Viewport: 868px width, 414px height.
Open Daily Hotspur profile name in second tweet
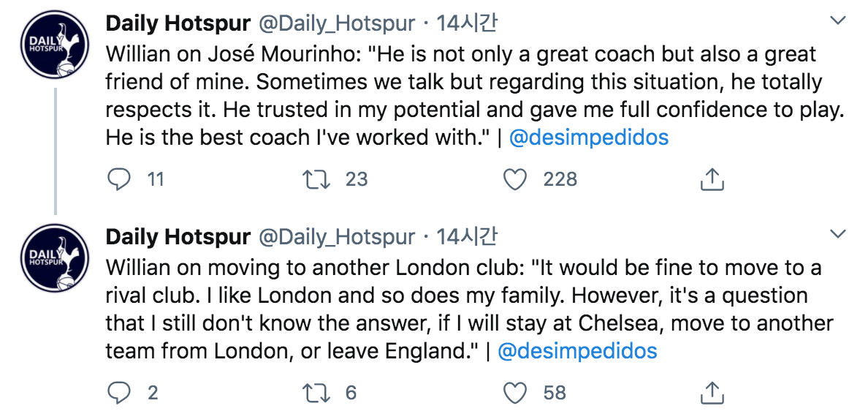pyautogui.click(x=178, y=237)
